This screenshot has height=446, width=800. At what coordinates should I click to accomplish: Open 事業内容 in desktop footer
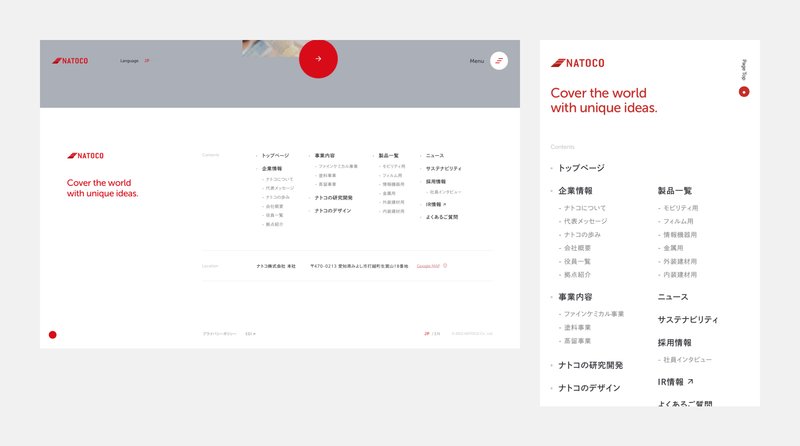click(x=324, y=156)
